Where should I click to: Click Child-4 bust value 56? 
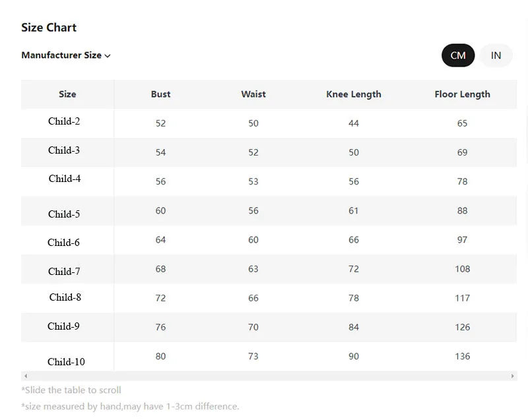[160, 181]
